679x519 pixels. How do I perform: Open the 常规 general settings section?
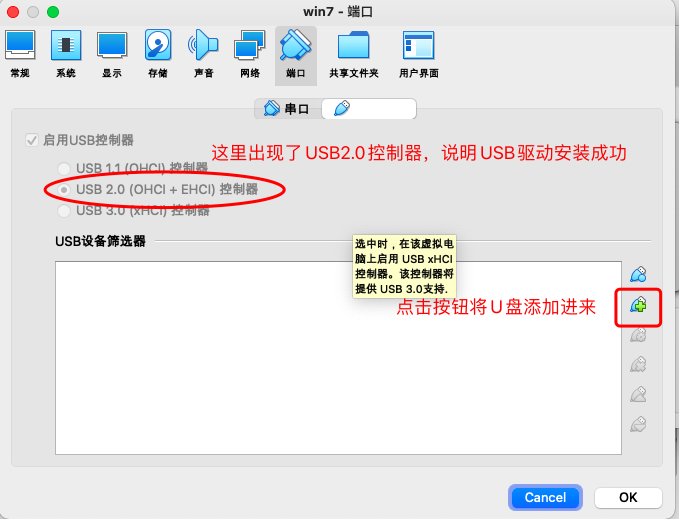coord(20,55)
